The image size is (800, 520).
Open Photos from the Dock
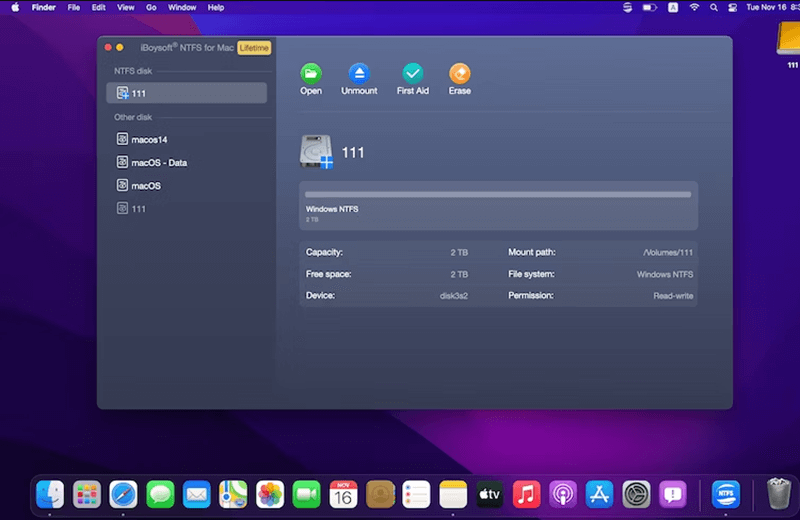click(x=270, y=494)
